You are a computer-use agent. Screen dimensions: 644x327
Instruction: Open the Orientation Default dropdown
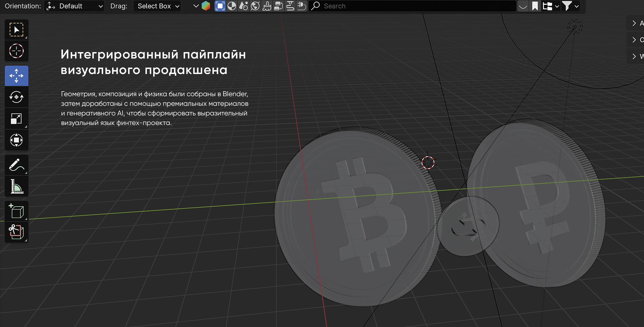click(x=74, y=6)
